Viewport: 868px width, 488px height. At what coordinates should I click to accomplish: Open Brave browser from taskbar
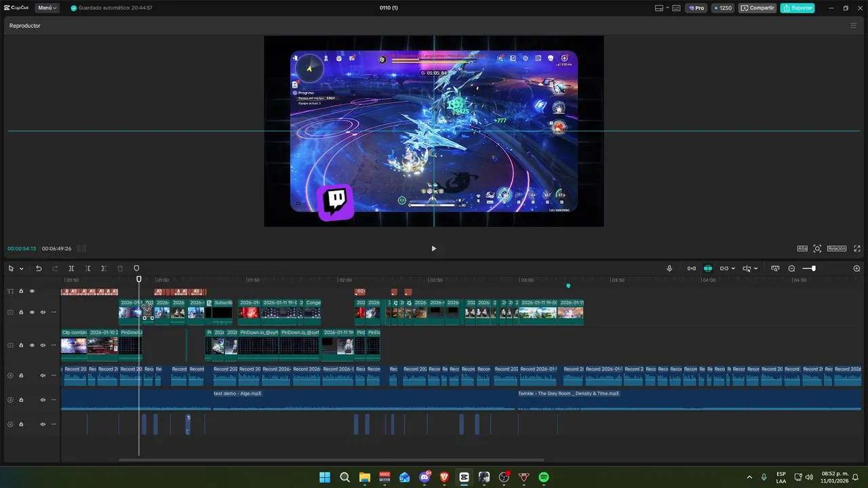[444, 477]
